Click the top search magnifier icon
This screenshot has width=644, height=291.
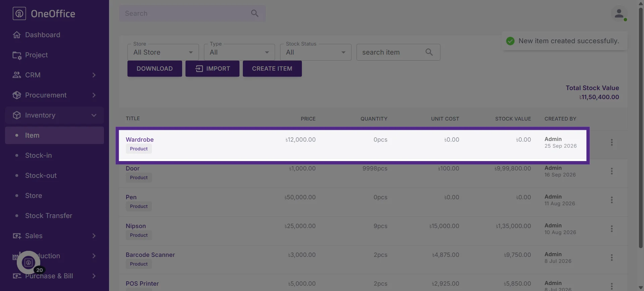[x=255, y=13]
